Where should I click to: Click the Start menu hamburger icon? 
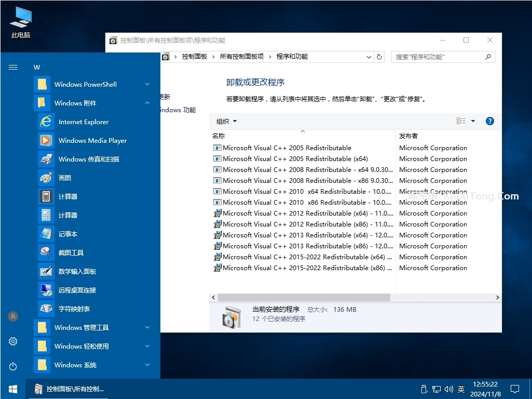13,67
